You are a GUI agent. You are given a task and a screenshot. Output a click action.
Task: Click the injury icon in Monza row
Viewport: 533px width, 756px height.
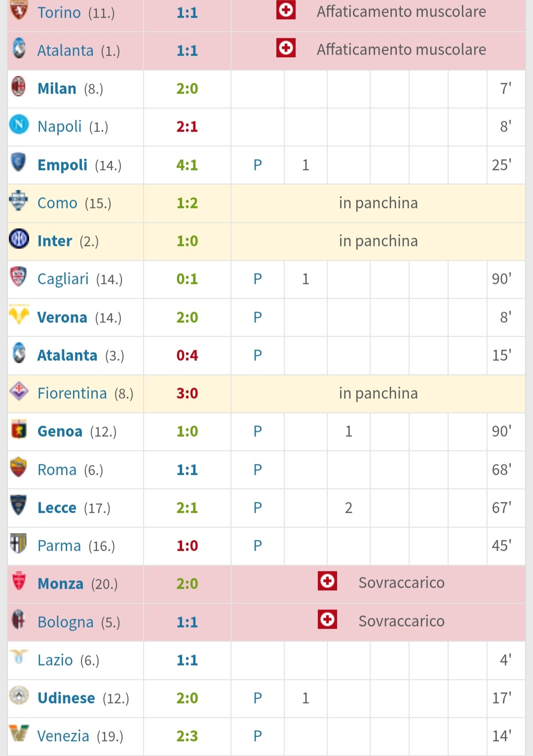click(327, 581)
